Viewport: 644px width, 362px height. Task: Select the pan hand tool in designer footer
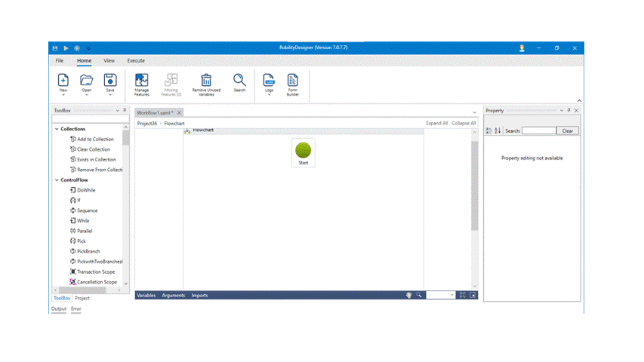click(408, 295)
